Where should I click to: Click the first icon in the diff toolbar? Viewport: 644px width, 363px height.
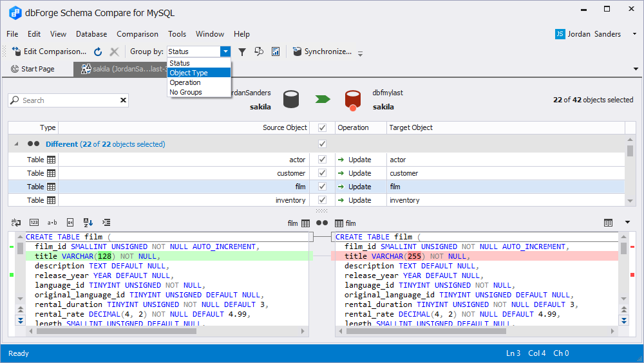(x=16, y=223)
